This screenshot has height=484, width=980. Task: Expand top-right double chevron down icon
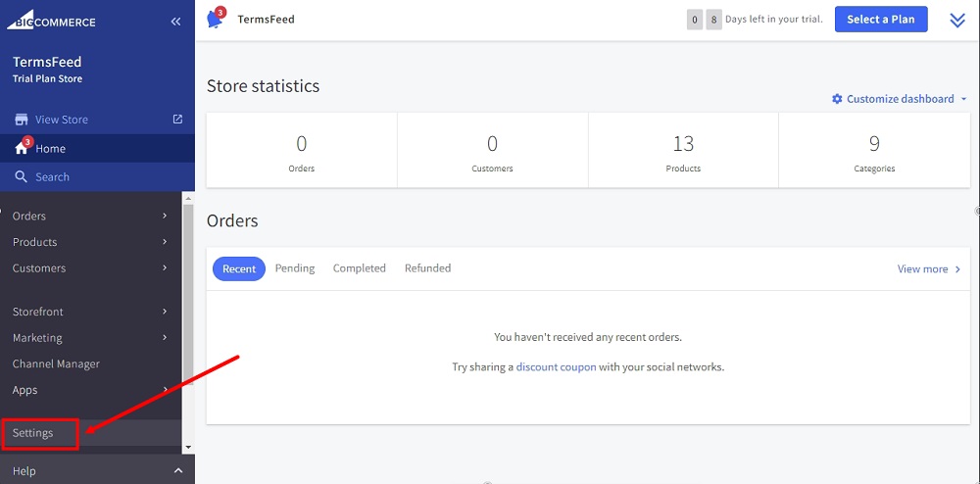pyautogui.click(x=957, y=21)
